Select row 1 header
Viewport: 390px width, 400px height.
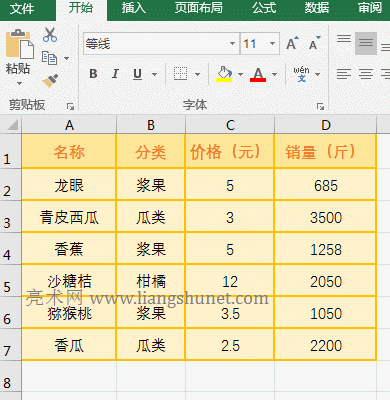(11, 151)
